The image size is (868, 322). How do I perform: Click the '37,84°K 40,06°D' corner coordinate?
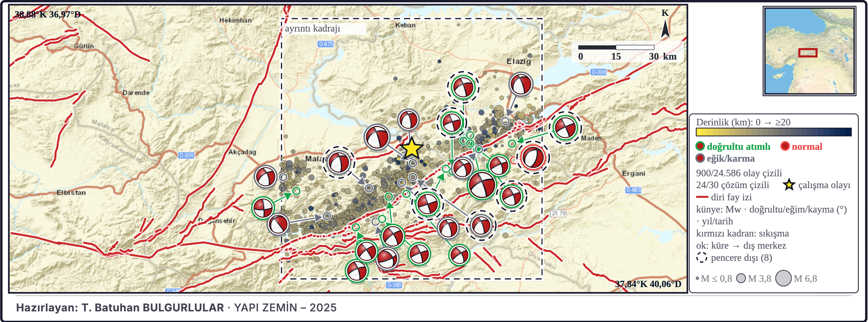(x=648, y=284)
